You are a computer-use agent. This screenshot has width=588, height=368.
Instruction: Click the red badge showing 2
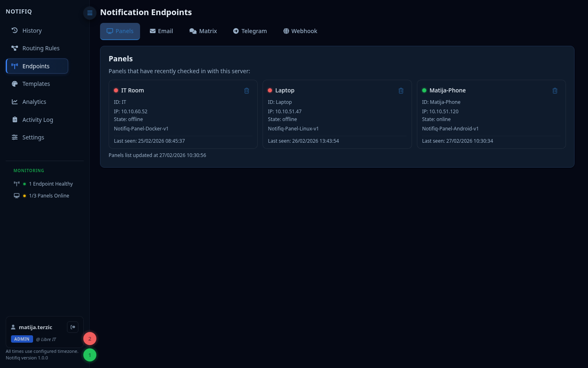tap(90, 339)
